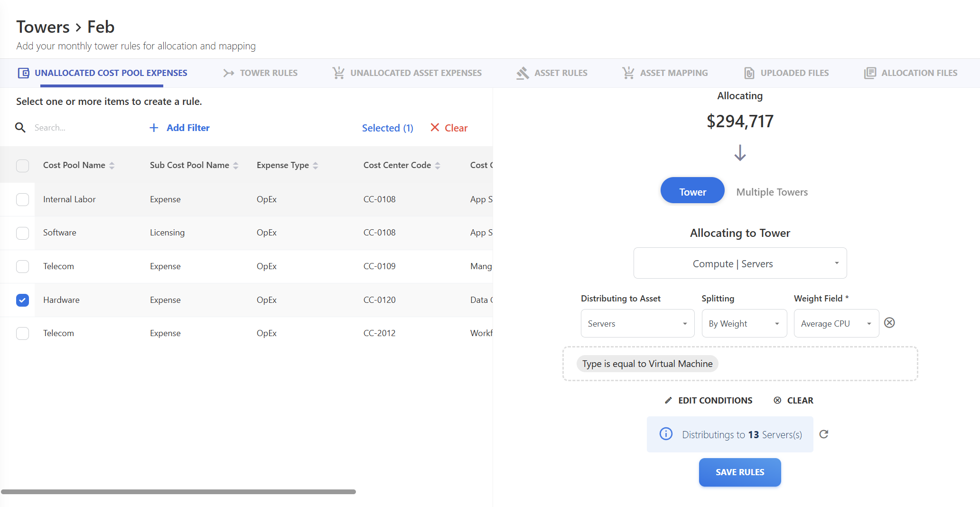Clear conditions using the circle-X icon
This screenshot has height=507, width=980.
777,400
